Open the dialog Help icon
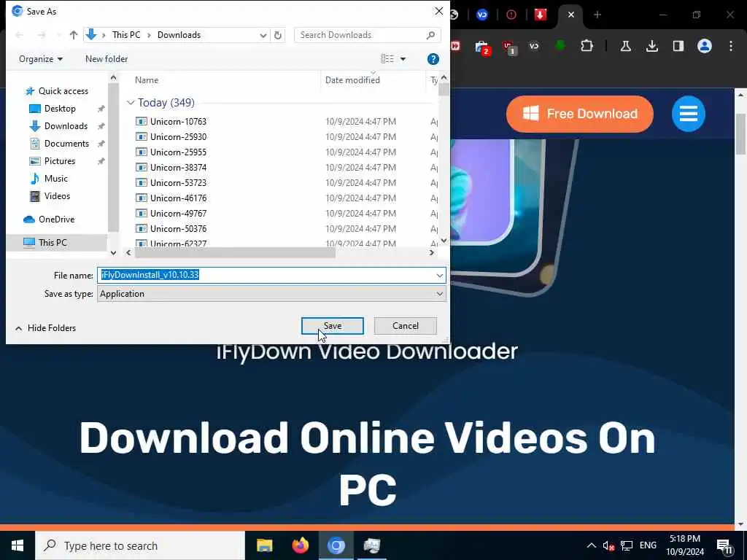 [x=433, y=59]
